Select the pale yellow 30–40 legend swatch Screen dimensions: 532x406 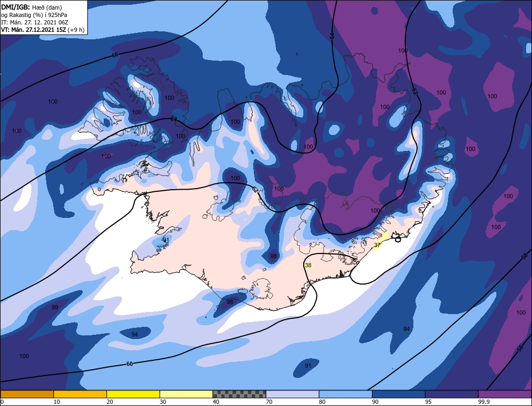tap(186, 394)
